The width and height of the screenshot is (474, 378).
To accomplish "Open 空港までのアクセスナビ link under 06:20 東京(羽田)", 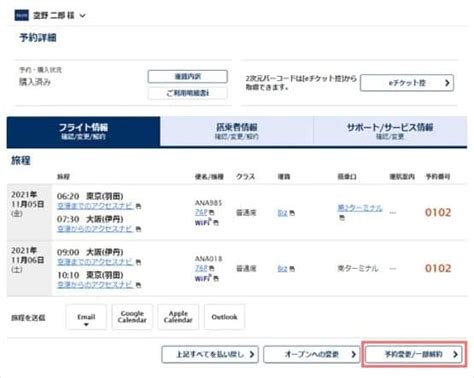I will (95, 206).
